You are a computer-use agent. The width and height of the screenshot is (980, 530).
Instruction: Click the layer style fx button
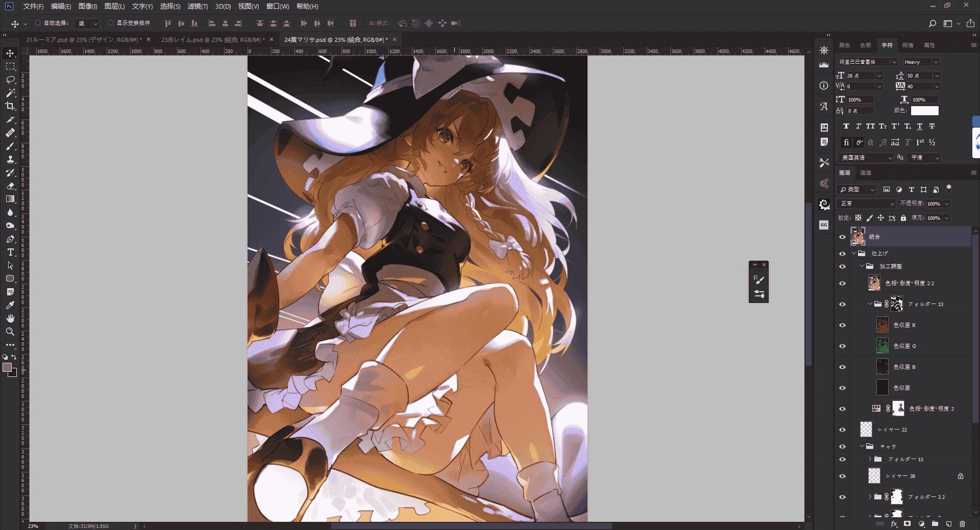coord(894,524)
